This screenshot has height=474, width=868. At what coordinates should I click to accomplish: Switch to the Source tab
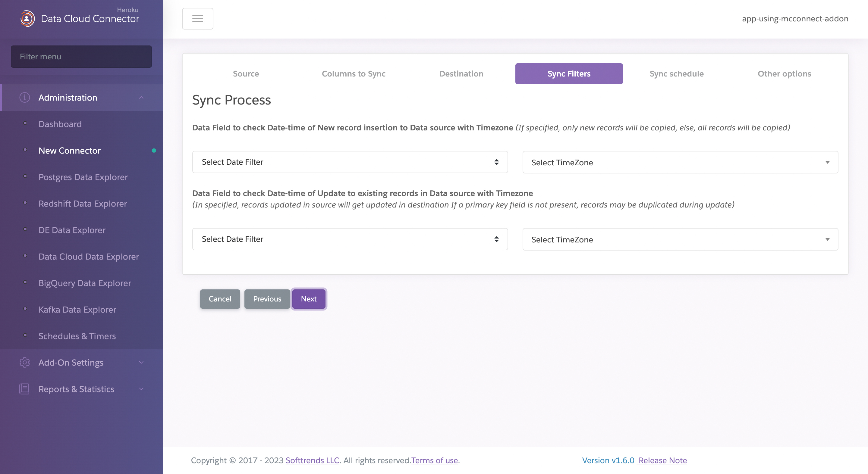coord(245,73)
